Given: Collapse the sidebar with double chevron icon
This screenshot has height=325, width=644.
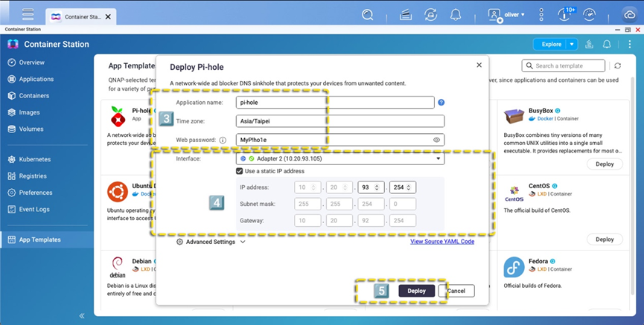Looking at the screenshot, I should (81, 315).
